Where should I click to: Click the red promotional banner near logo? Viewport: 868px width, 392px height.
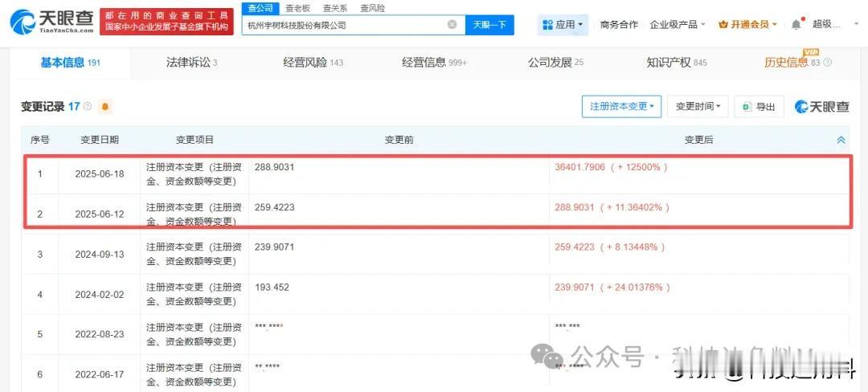166,22
